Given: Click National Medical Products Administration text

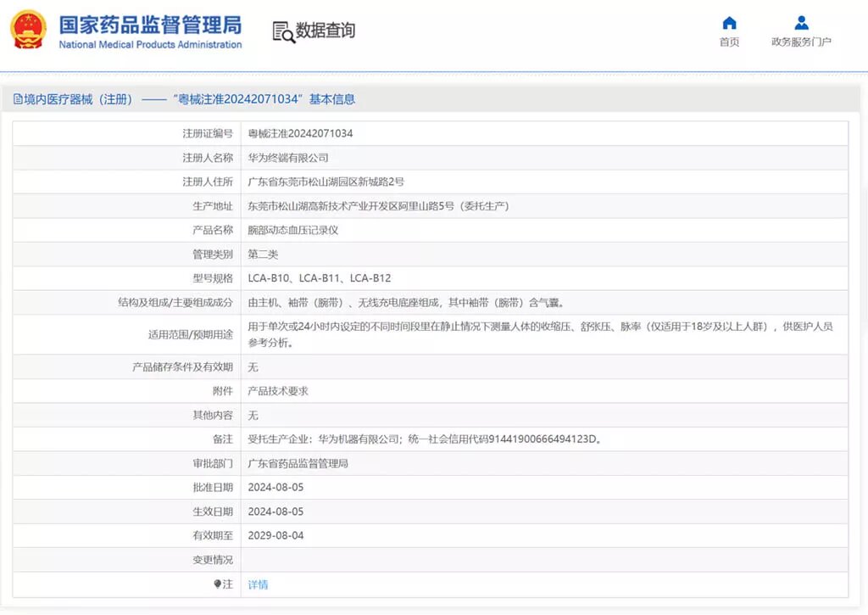Looking at the screenshot, I should 150,44.
